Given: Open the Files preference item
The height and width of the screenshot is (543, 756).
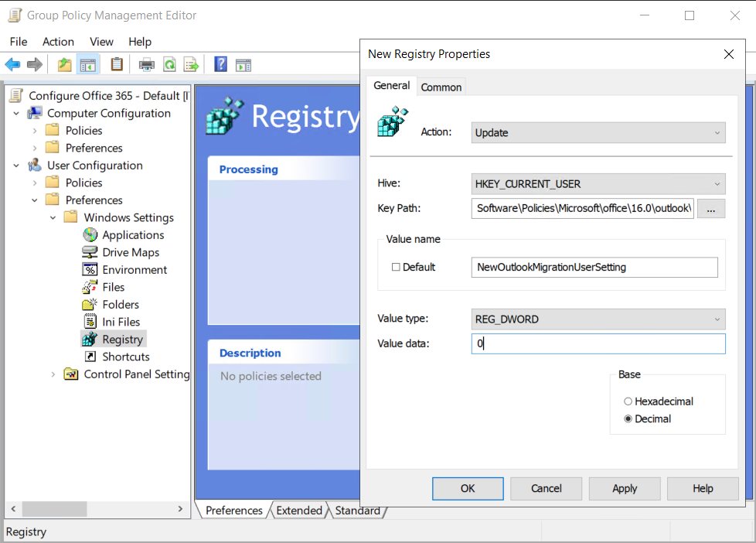Looking at the screenshot, I should pos(104,287).
